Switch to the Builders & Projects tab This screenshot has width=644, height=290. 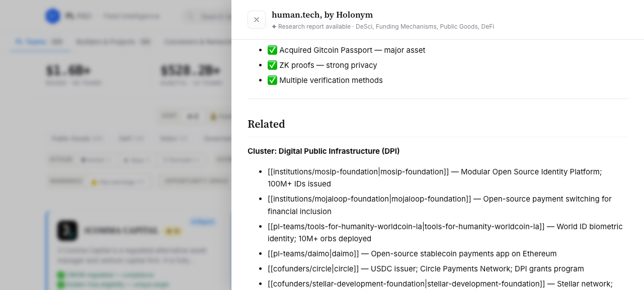tap(113, 42)
